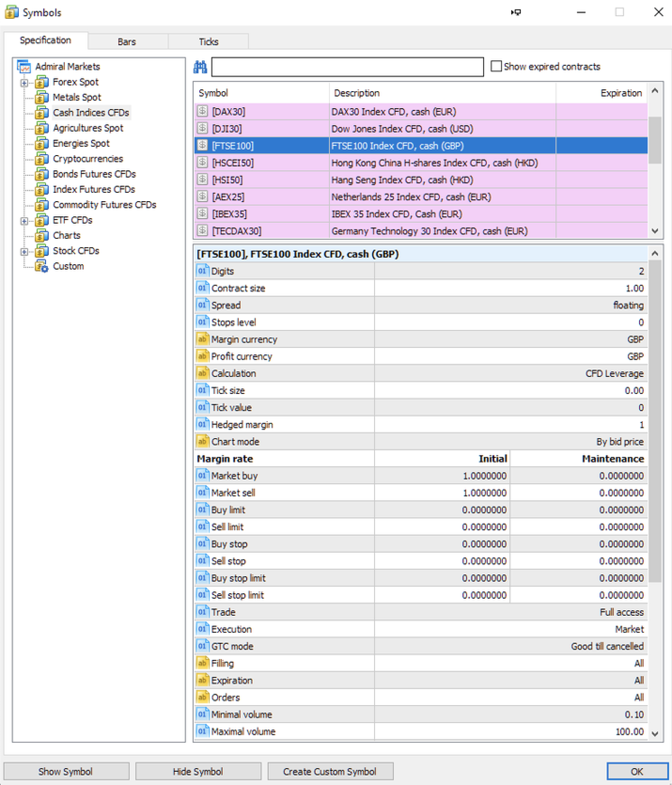The height and width of the screenshot is (785, 672).
Task: Select Commodity Futures CFDs in the tree
Action: pos(104,205)
